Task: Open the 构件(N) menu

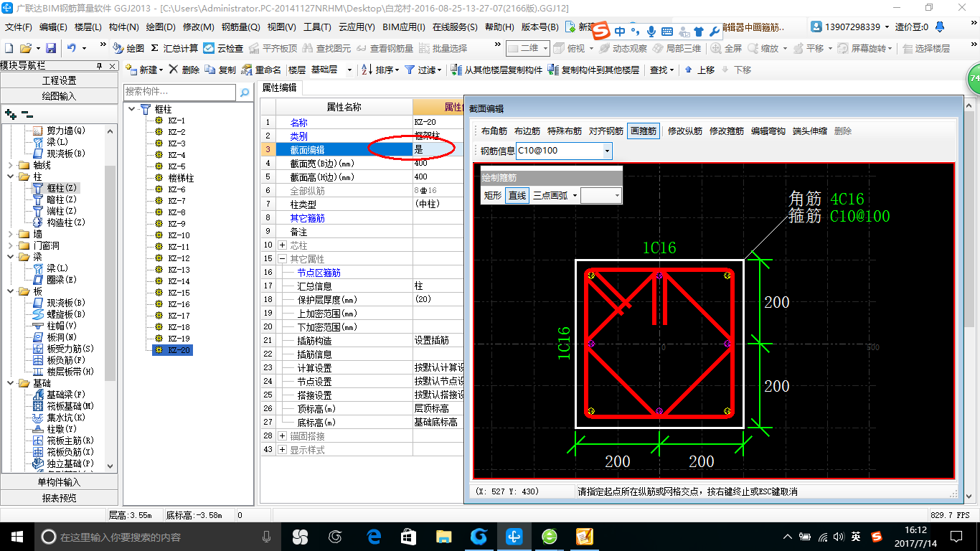Action: 123,27
